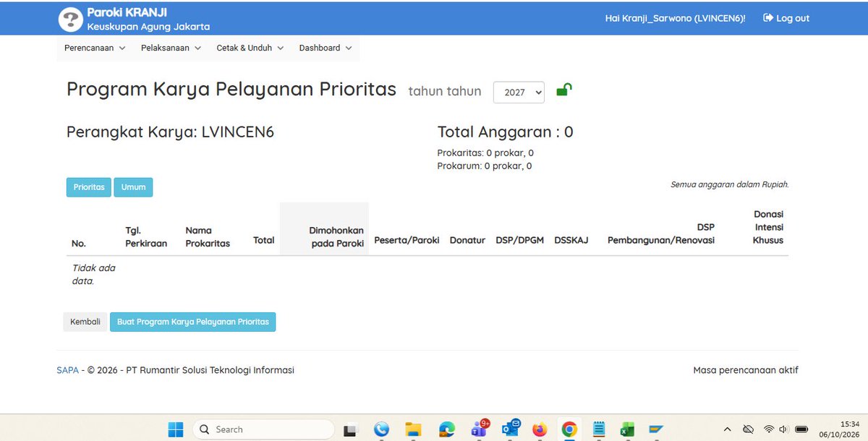Show hidden system tray icons
This screenshot has width=868, height=441.
coord(727,429)
